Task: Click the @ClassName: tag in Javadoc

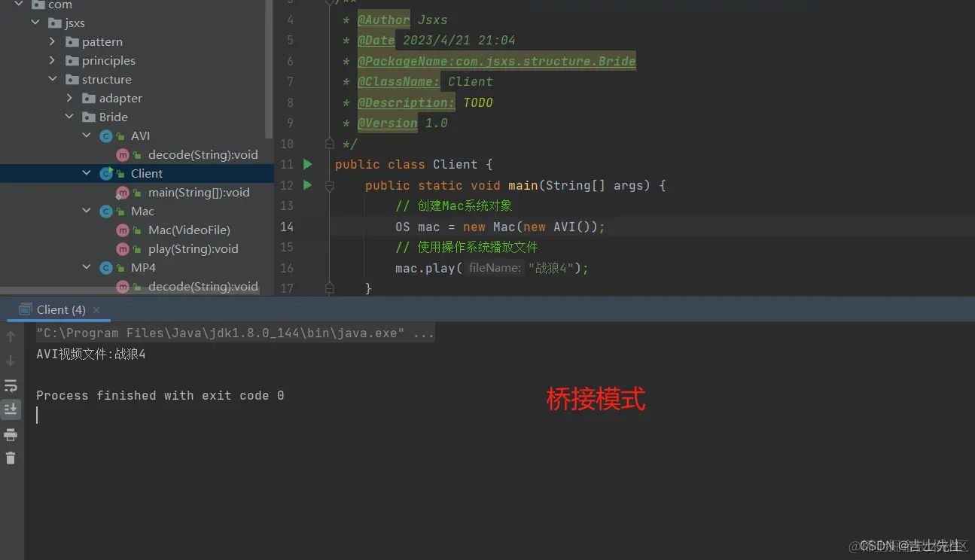Action: [x=399, y=81]
